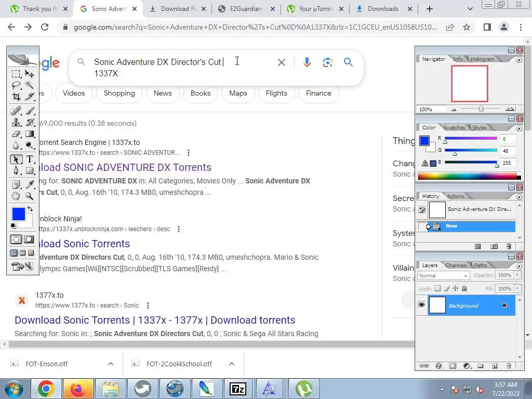
Task: Select the Rectangular Marquee tool
Action: [x=16, y=74]
